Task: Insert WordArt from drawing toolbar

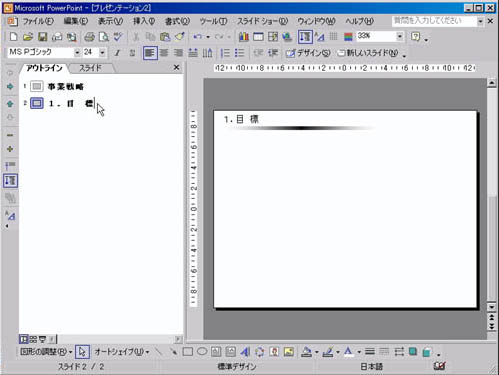Action: pos(245,352)
